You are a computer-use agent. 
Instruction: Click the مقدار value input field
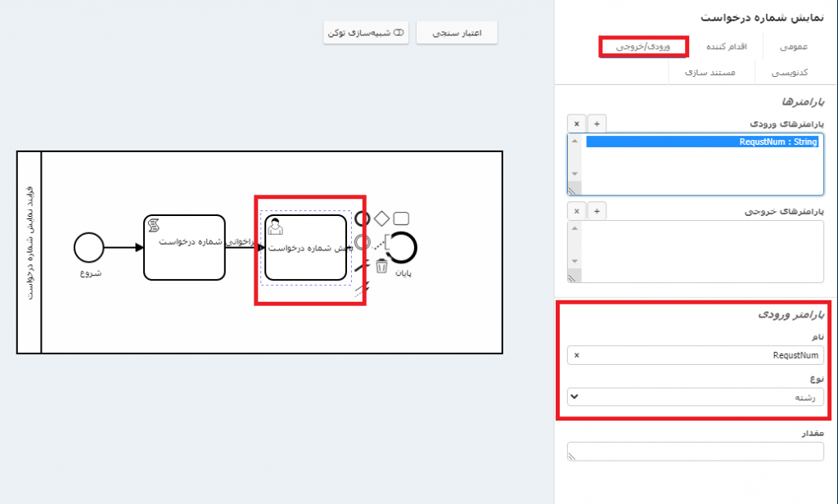point(696,452)
